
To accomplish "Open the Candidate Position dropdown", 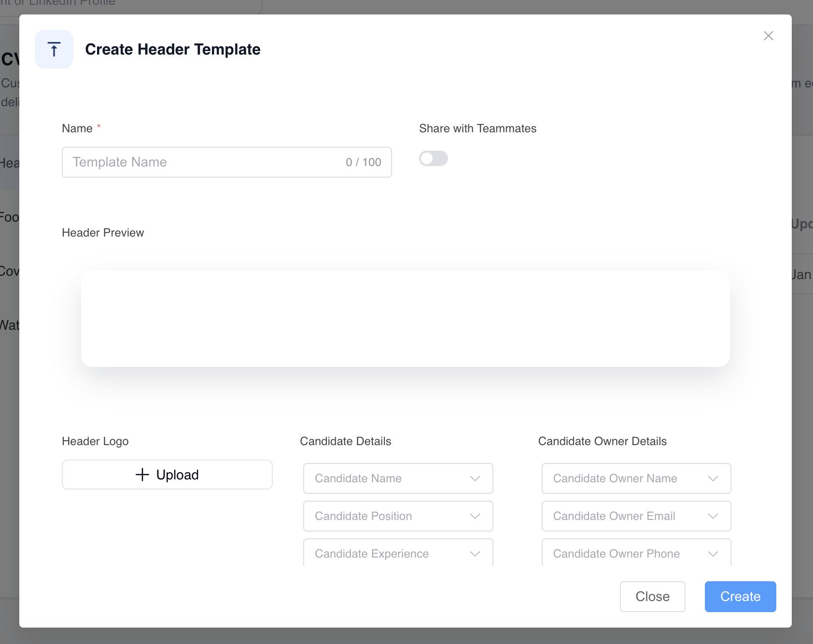I will click(398, 516).
